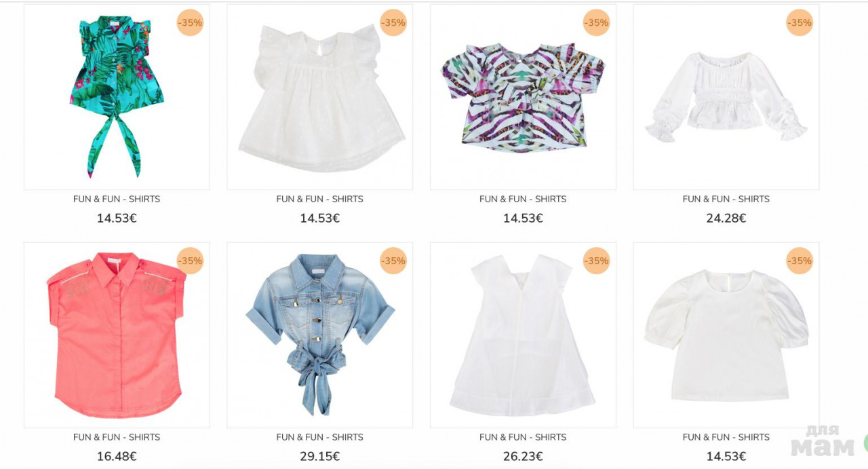Open the white V-neck tunic image
Viewport: 868px width, 469px height.
point(523,335)
